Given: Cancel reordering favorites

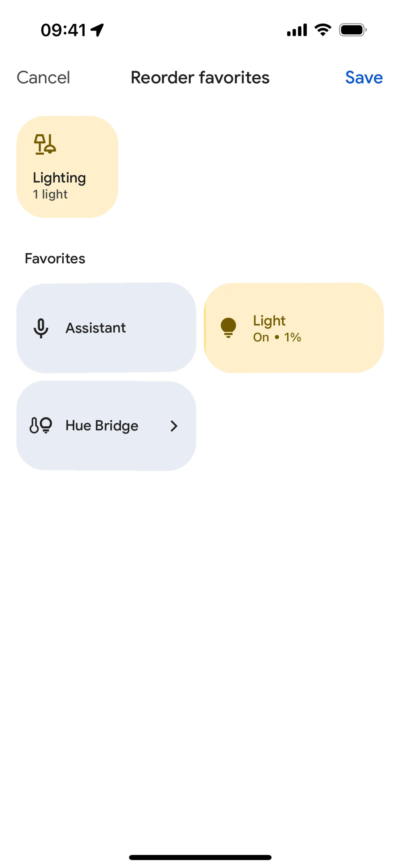Looking at the screenshot, I should point(43,78).
